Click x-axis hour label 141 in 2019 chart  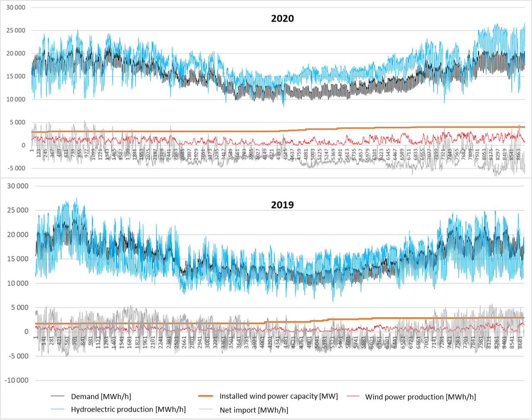(44, 340)
